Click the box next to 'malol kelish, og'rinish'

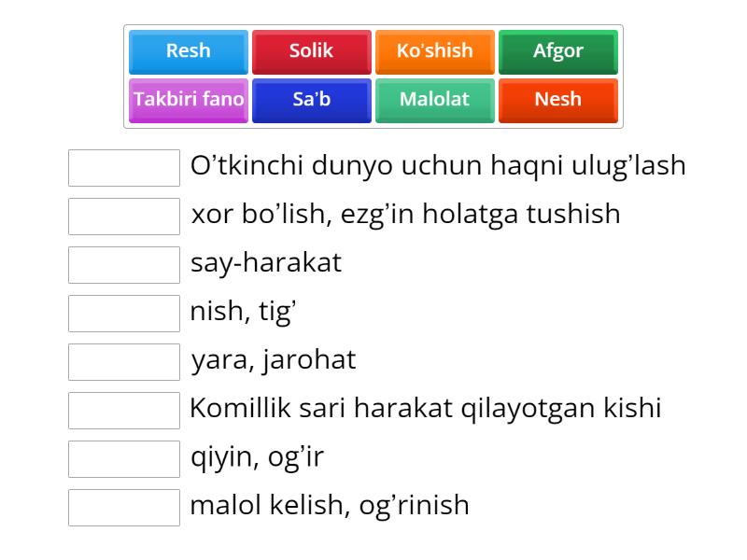[x=123, y=507]
